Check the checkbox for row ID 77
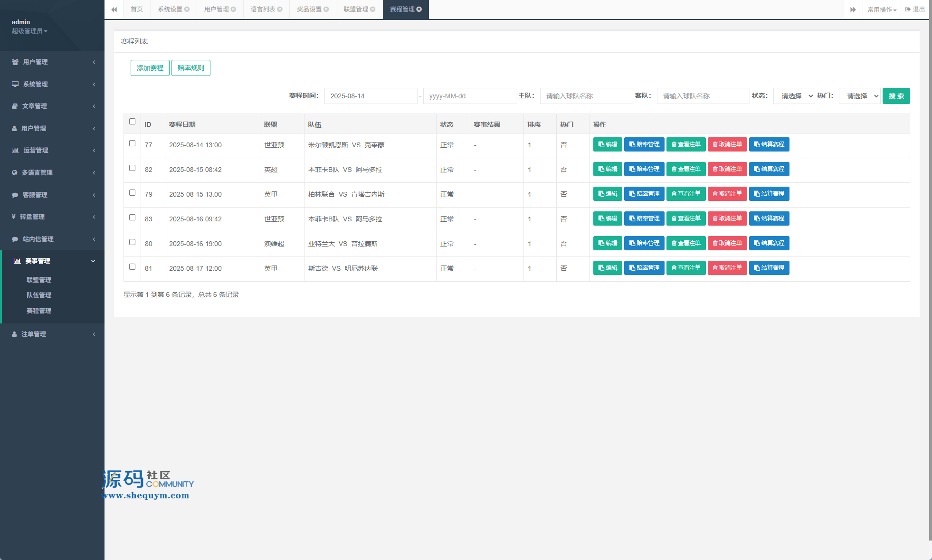932x560 pixels. click(133, 143)
